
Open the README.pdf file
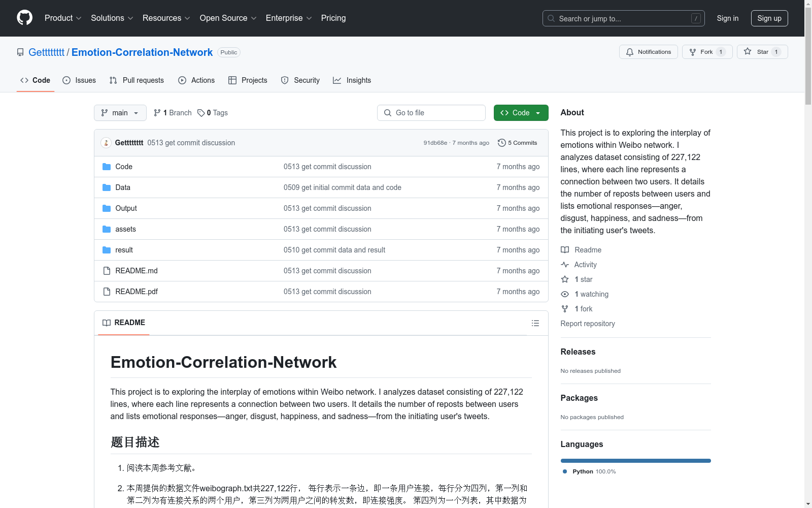[137, 292]
